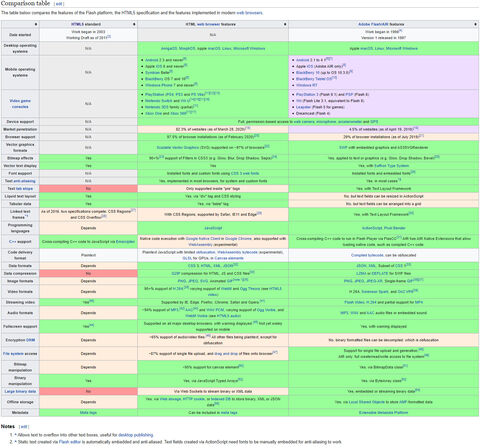Click Meta tags link in Metadata row

coord(88,413)
